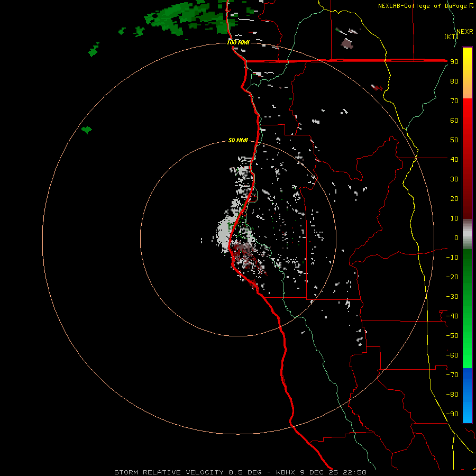The width and height of the screenshot is (476, 476).
Task: Click the isolated green echo between range rings
Action: tap(87, 130)
